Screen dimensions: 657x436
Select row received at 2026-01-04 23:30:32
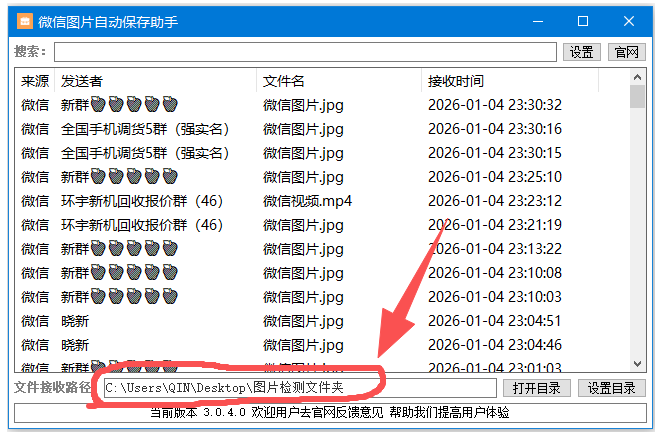pyautogui.click(x=323, y=105)
